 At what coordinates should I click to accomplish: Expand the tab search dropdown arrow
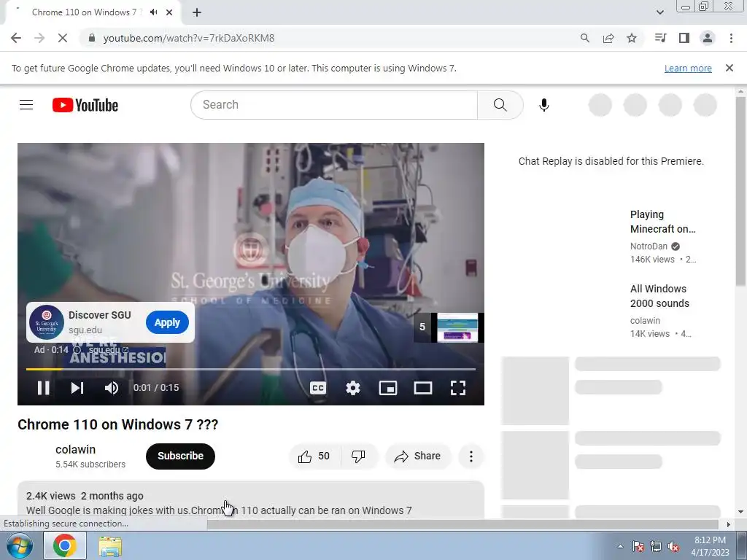[x=660, y=12]
